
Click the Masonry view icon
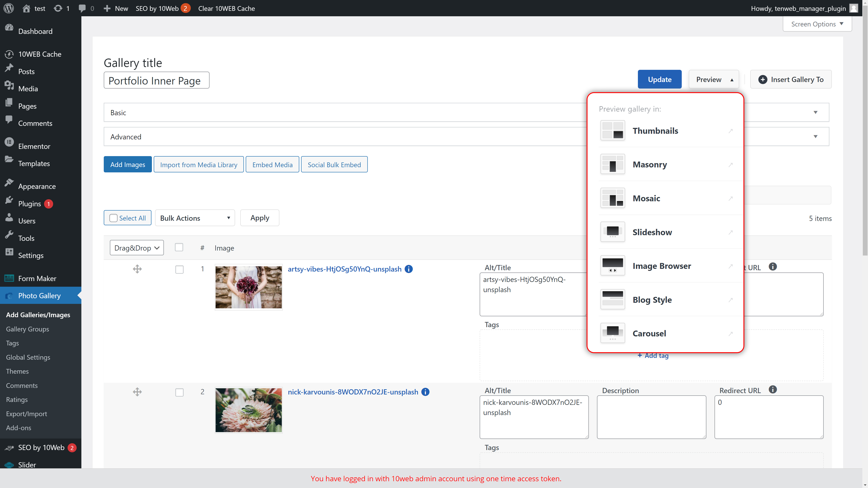click(613, 164)
